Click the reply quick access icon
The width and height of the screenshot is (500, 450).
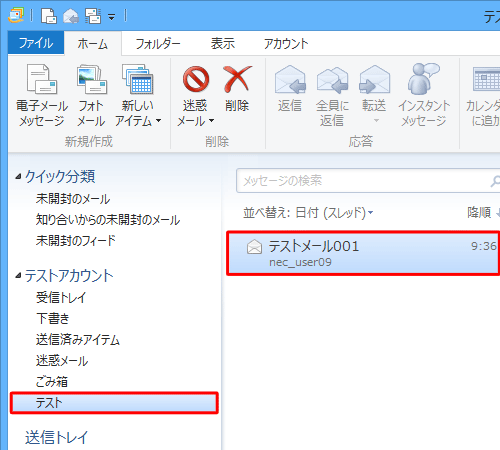71,16
